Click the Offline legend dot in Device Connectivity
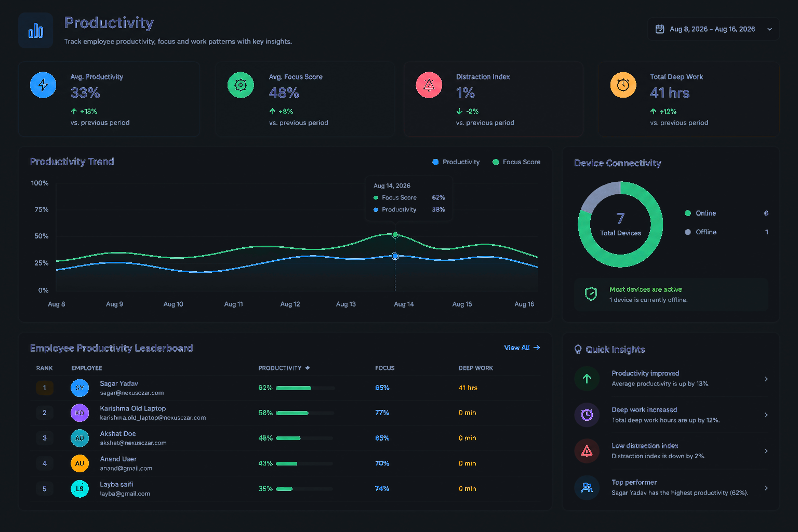Screen dimensions: 798x532 [x=688, y=232]
